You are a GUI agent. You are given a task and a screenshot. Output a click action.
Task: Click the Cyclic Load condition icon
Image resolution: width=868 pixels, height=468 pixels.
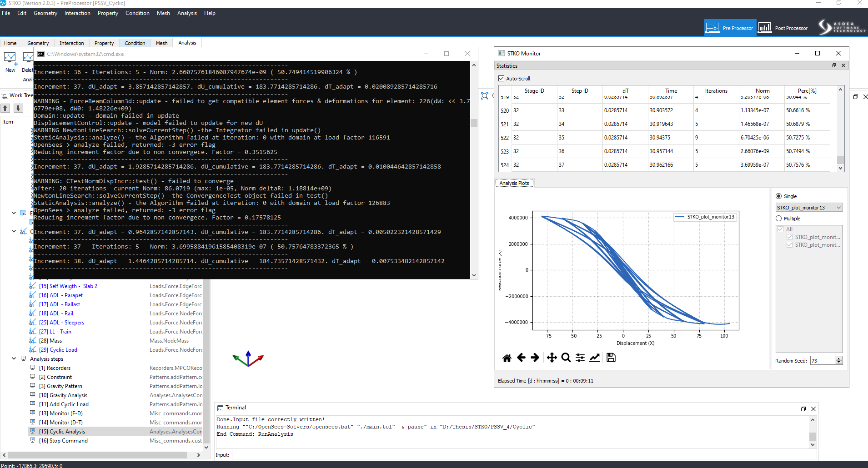pyautogui.click(x=33, y=349)
